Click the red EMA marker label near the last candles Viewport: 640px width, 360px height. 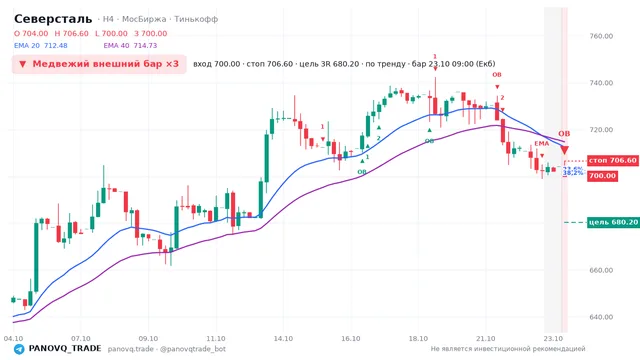tap(542, 144)
